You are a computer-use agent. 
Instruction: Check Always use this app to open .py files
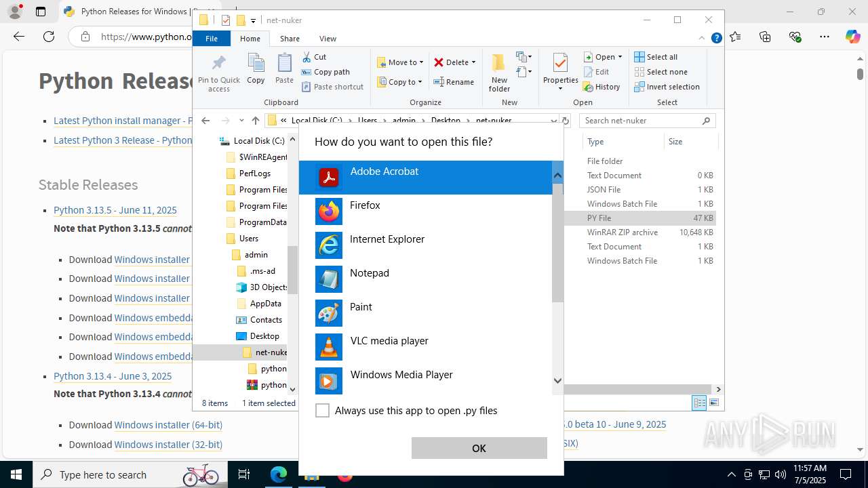click(323, 411)
